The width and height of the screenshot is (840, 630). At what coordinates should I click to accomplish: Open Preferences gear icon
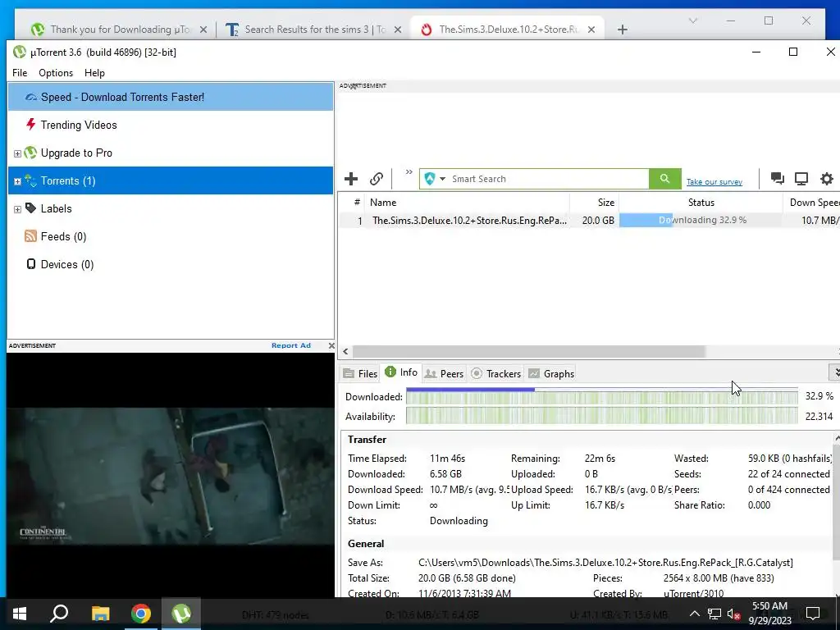tap(827, 178)
